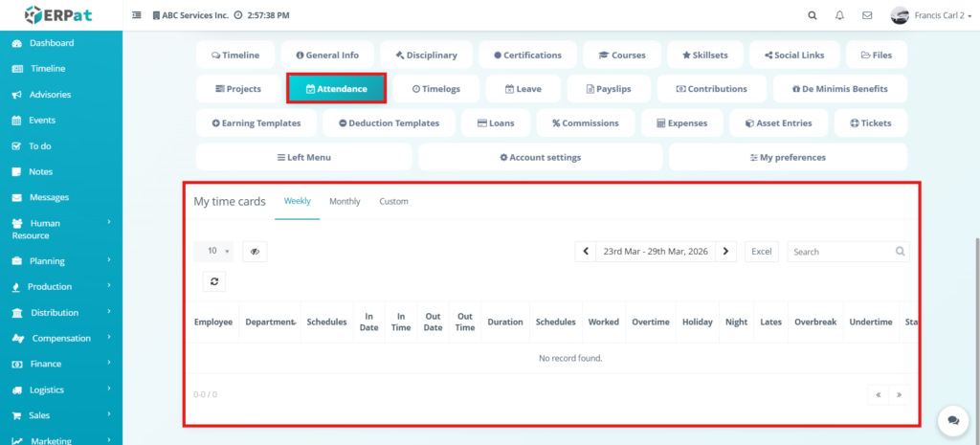
Task: Switch to the Monthly tab
Action: tap(345, 202)
